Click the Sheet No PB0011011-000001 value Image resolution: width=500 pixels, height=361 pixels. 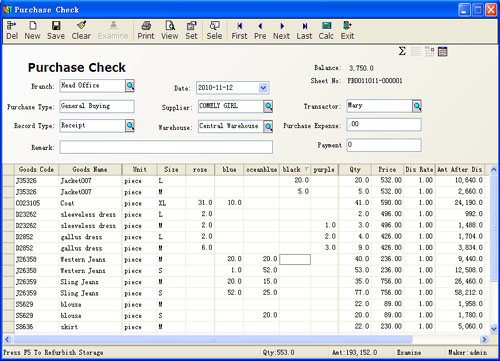coord(375,81)
